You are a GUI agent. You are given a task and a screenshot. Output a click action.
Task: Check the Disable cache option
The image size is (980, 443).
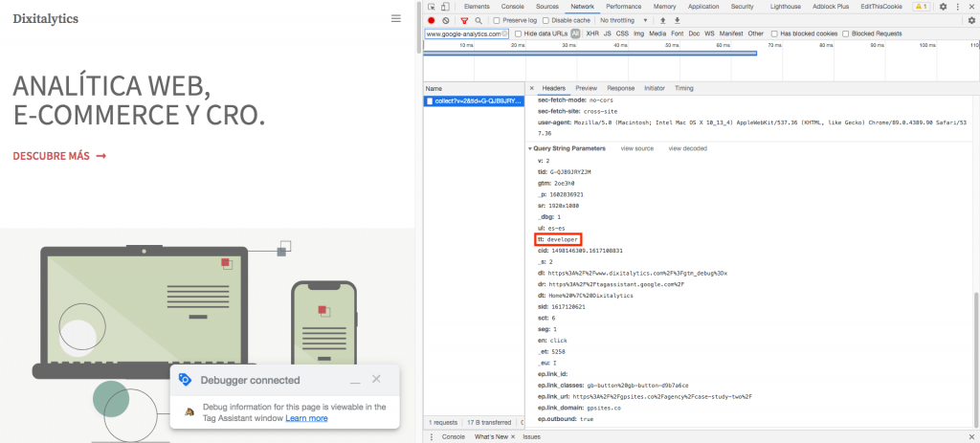(546, 20)
